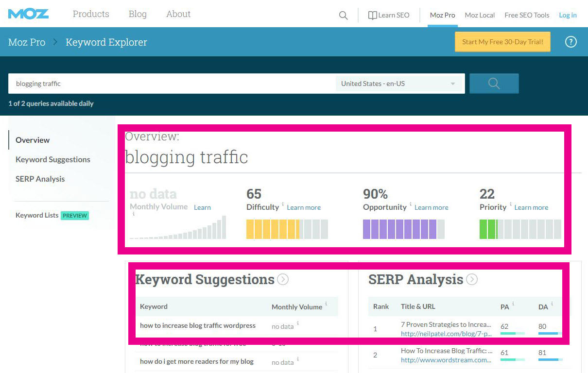Open the neilpatel.com result URL

446,334
